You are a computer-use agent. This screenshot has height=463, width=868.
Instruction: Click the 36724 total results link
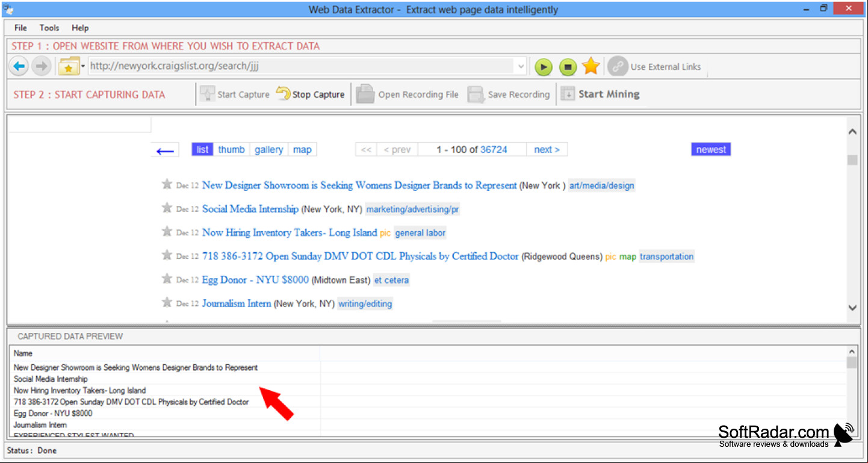click(x=494, y=149)
